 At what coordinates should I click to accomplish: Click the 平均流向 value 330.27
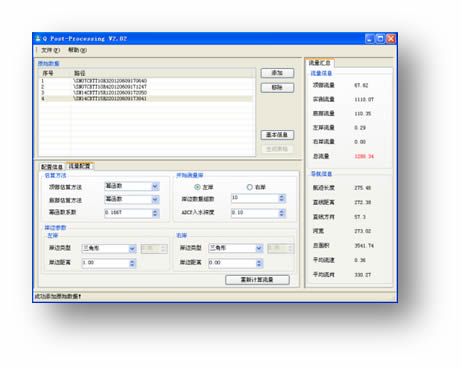coord(362,275)
